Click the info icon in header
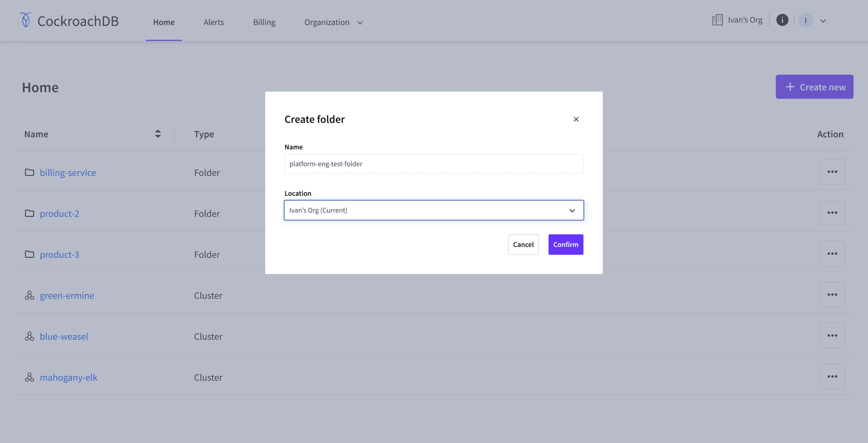Image resolution: width=868 pixels, height=443 pixels. pos(782,20)
